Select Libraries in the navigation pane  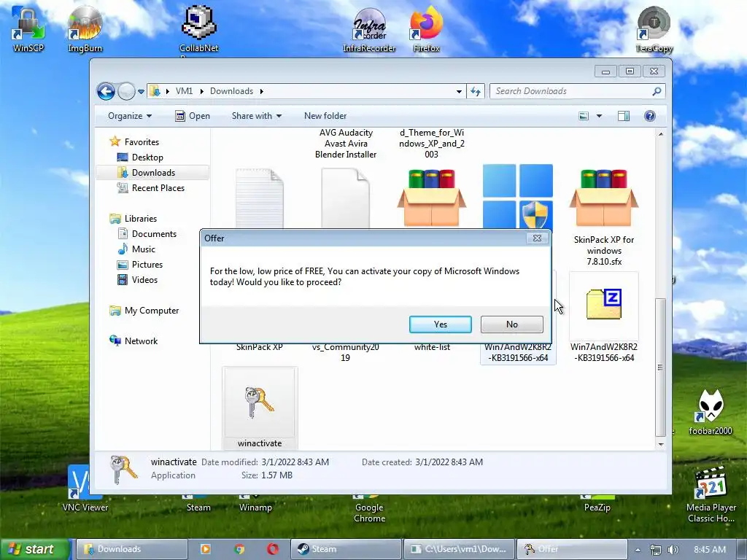pos(140,219)
